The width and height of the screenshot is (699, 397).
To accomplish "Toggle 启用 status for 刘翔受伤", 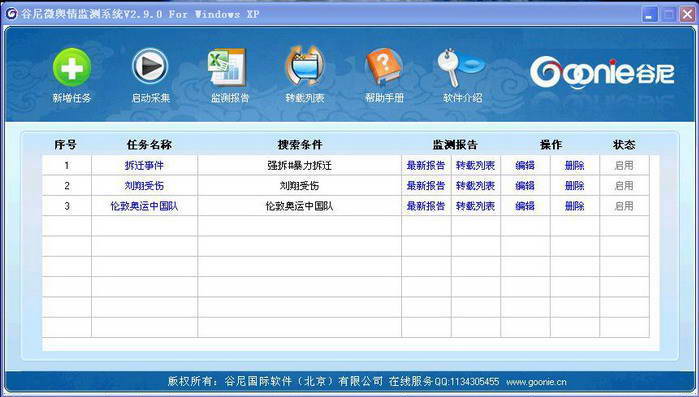I will 624,185.
